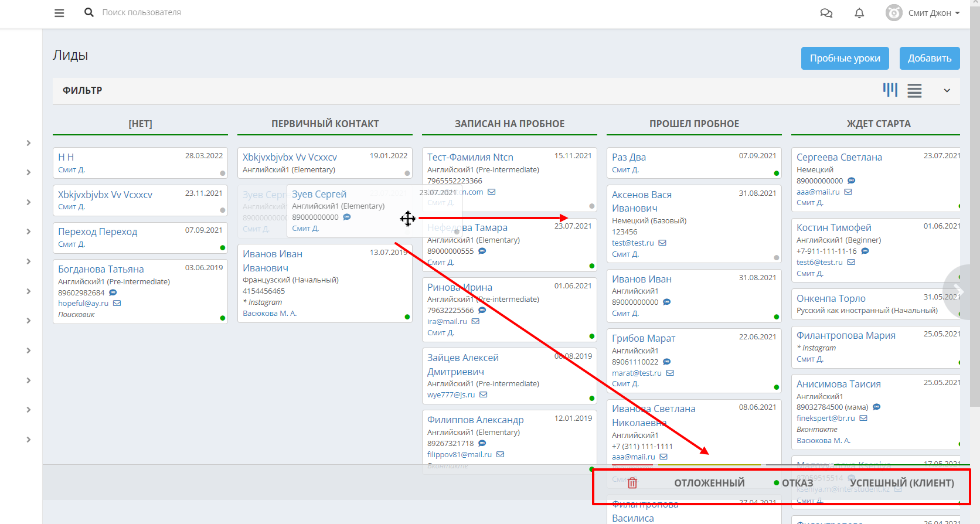Click email icon next to wye777@js.ru
The width and height of the screenshot is (980, 524).
coord(484,394)
